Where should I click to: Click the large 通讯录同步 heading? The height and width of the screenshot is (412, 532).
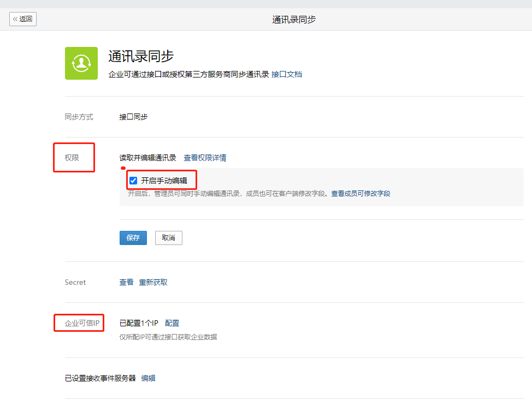tap(141, 56)
